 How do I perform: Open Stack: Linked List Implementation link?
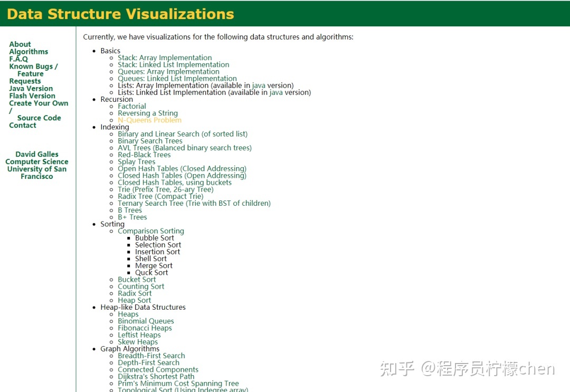click(174, 65)
